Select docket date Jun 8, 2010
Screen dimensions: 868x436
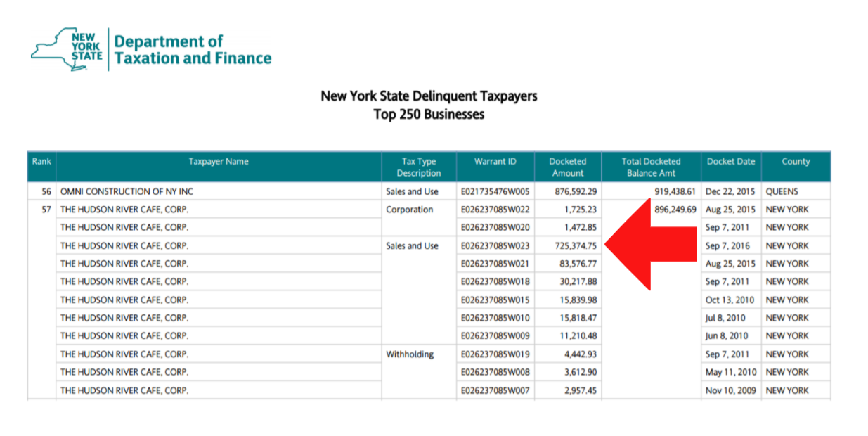pyautogui.click(x=727, y=336)
